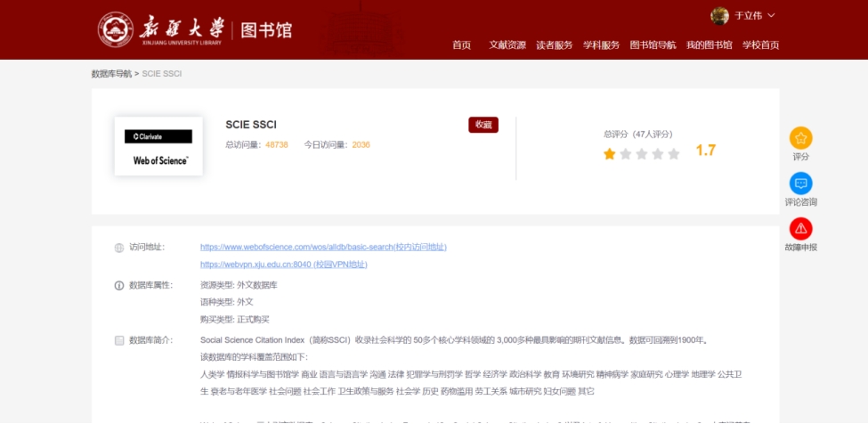The height and width of the screenshot is (424, 868).
Task: Click the second gray rating star
Action: (x=626, y=154)
